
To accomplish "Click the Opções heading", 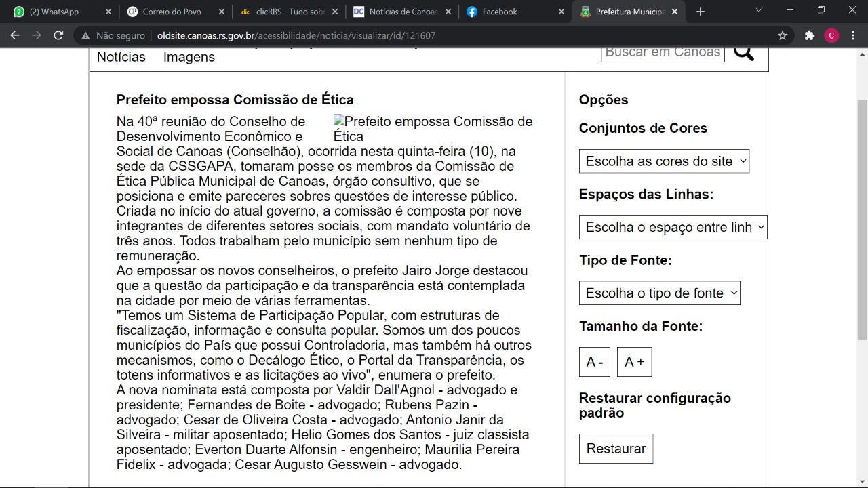I will 604,100.
